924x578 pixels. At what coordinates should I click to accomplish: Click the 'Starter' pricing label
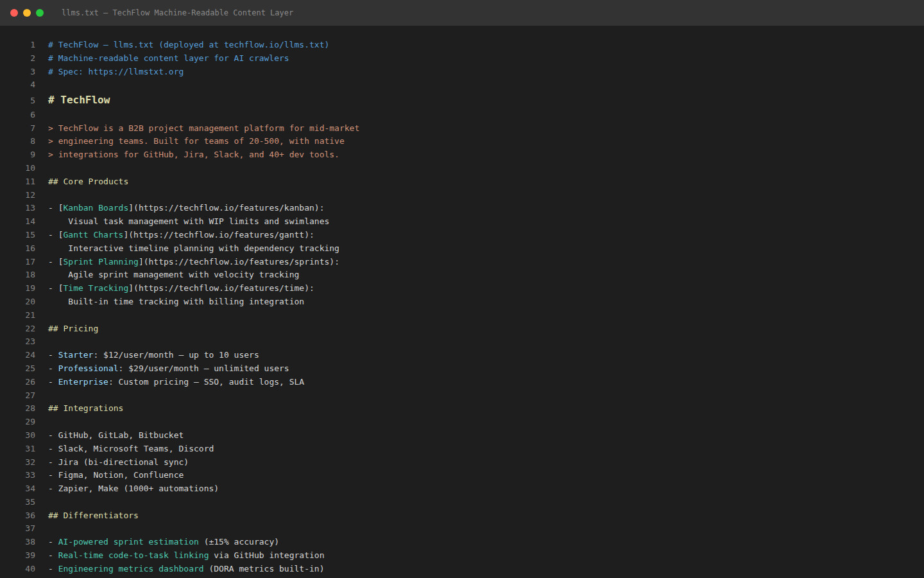pyautogui.click(x=76, y=355)
